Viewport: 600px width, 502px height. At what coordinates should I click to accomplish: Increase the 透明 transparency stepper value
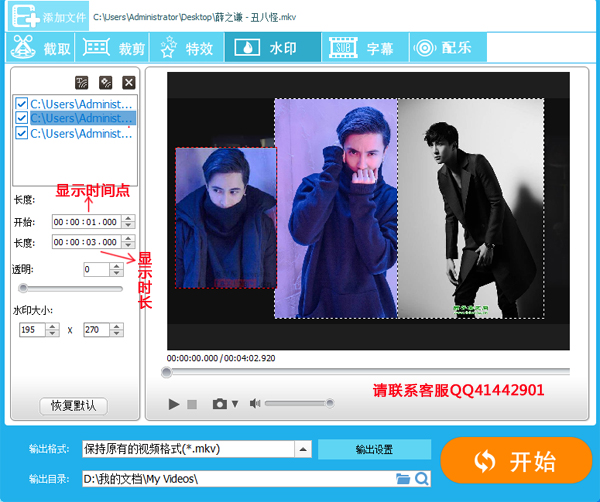coord(127,266)
